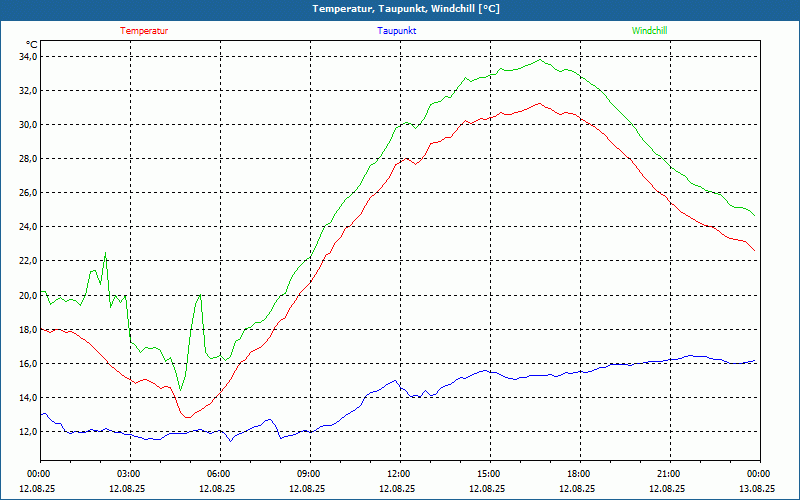The image size is (800, 500).
Task: Click the '12.08.25' date under 18:00
Action: (577, 488)
